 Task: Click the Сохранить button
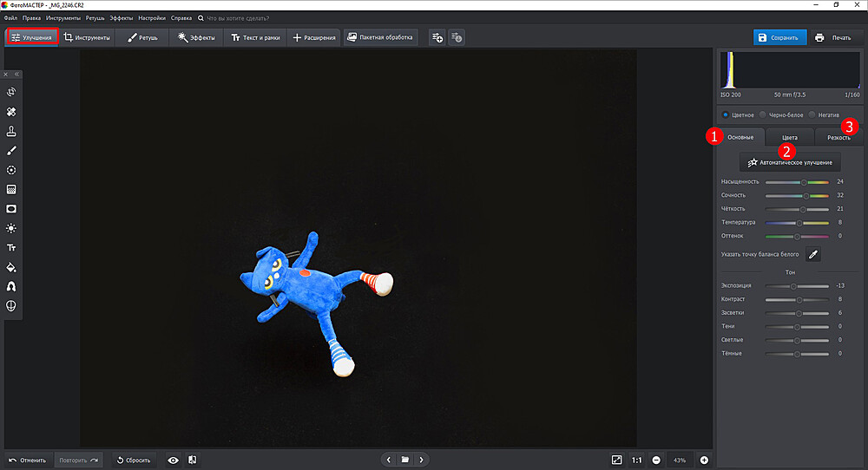[x=779, y=37]
